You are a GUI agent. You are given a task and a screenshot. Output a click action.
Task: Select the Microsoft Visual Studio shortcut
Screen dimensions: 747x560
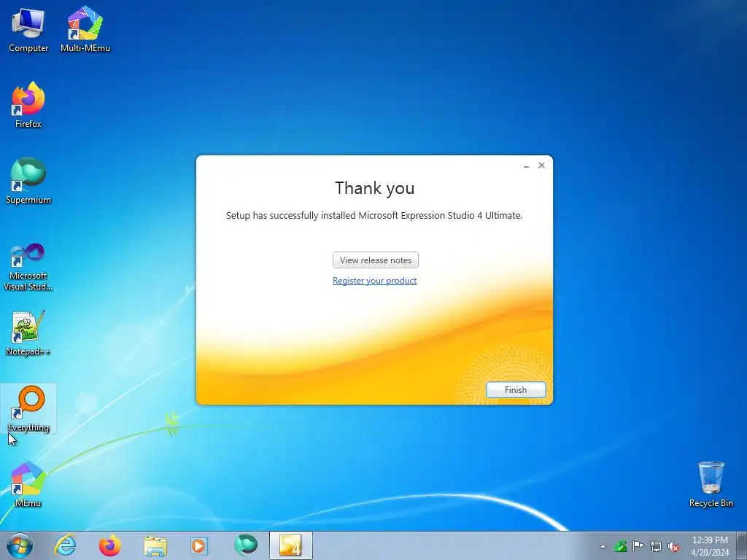click(28, 267)
